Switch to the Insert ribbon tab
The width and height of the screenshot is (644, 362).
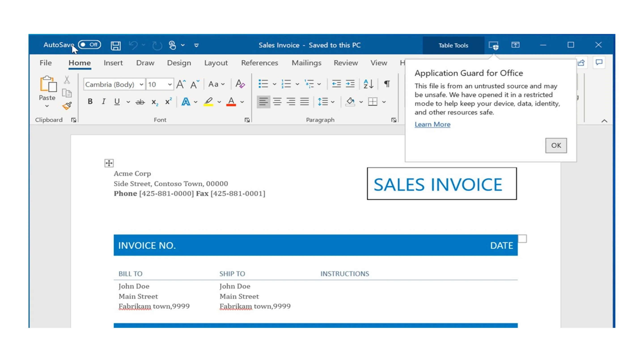click(113, 63)
